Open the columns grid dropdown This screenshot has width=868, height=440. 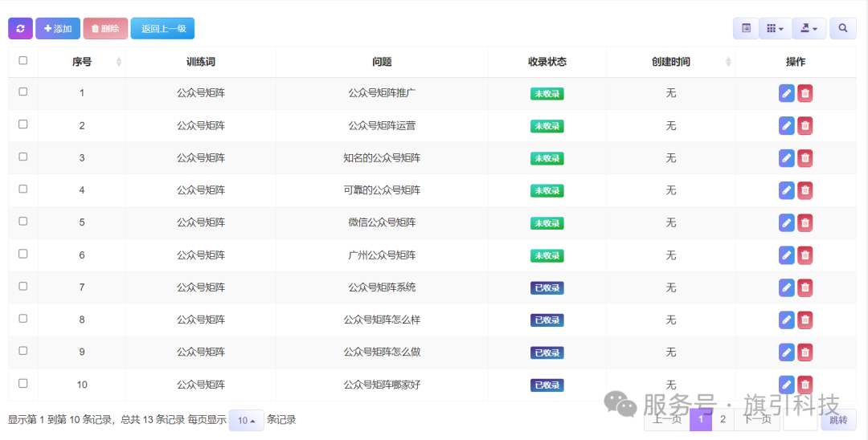(x=775, y=29)
